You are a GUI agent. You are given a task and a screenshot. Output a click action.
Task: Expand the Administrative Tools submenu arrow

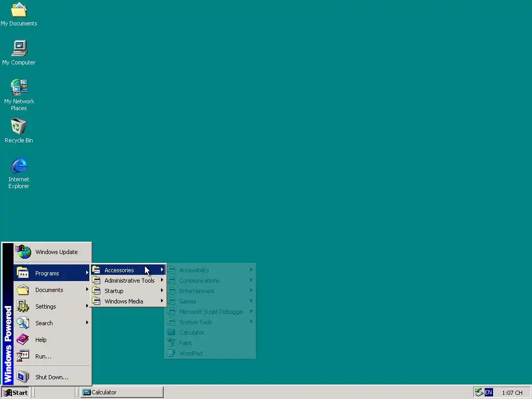click(x=162, y=280)
